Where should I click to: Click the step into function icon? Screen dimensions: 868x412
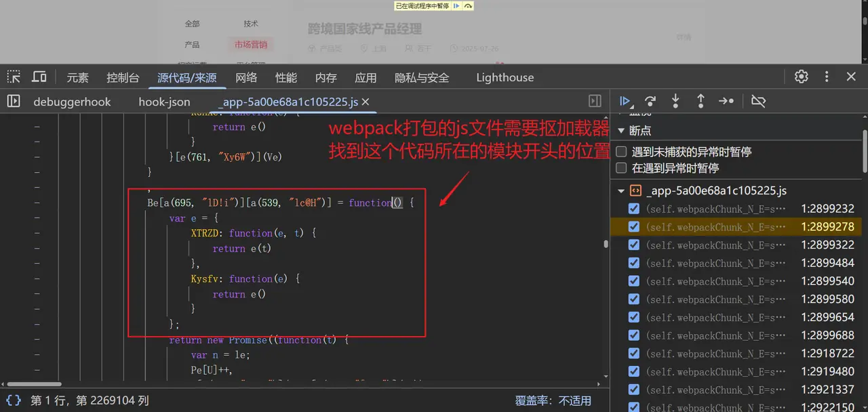[x=675, y=101]
